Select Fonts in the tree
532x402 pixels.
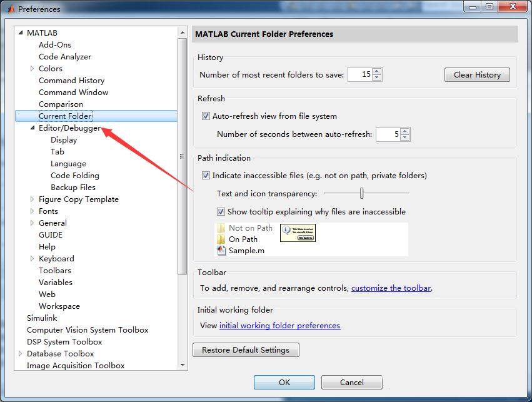pos(48,211)
